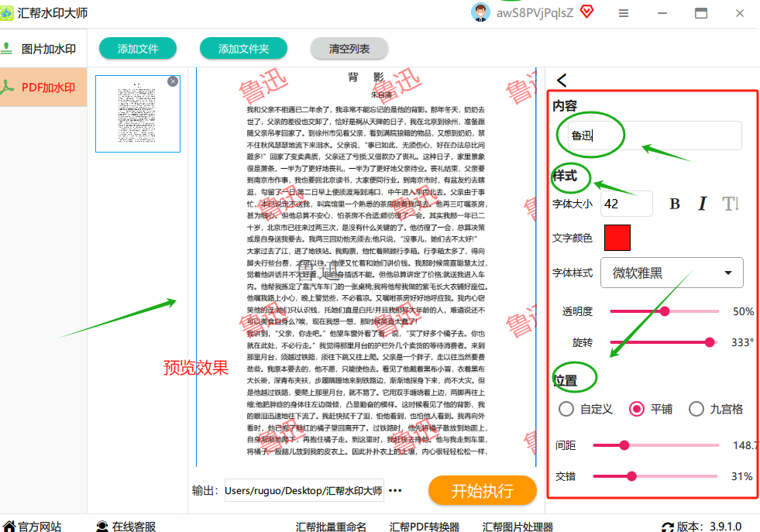The height and width of the screenshot is (532, 760).
Task: Open the red 文字颜色 color swatch
Action: click(617, 238)
